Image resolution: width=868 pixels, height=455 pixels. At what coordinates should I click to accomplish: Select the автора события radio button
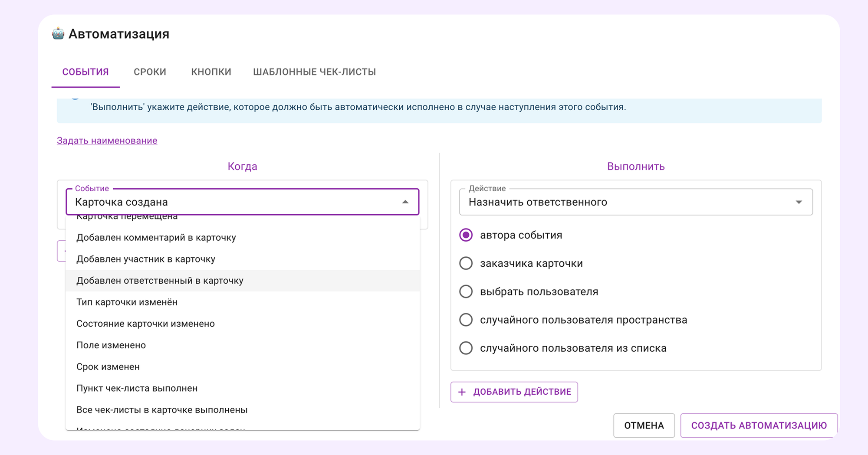[x=466, y=235]
